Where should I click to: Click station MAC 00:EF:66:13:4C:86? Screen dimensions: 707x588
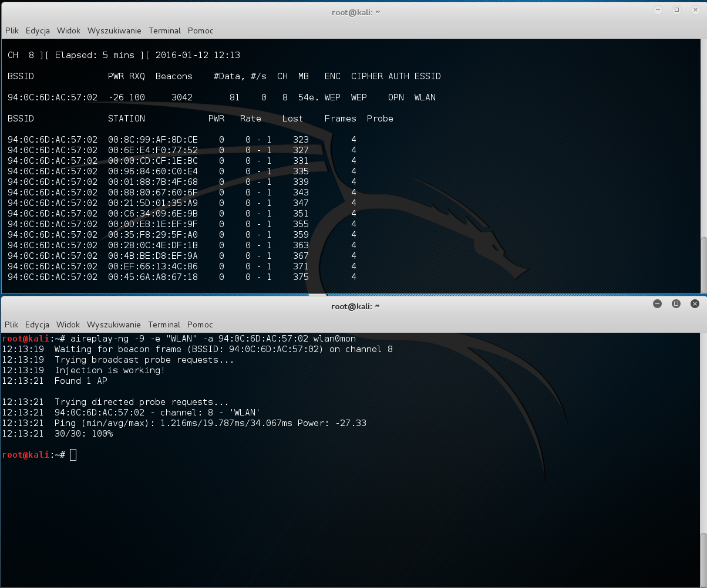(x=153, y=266)
